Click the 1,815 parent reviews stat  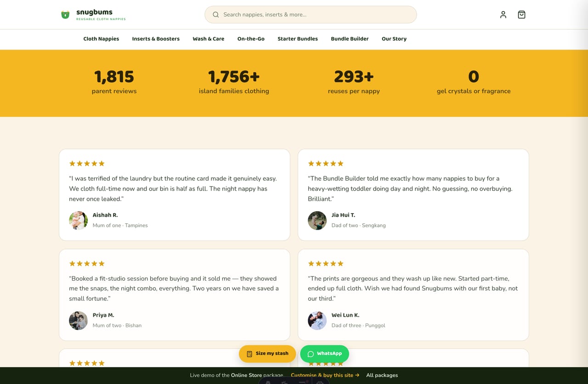[x=114, y=82]
